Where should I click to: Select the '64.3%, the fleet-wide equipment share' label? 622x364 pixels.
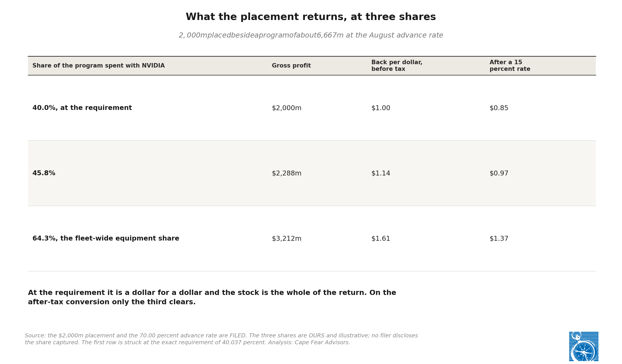pyautogui.click(x=106, y=238)
